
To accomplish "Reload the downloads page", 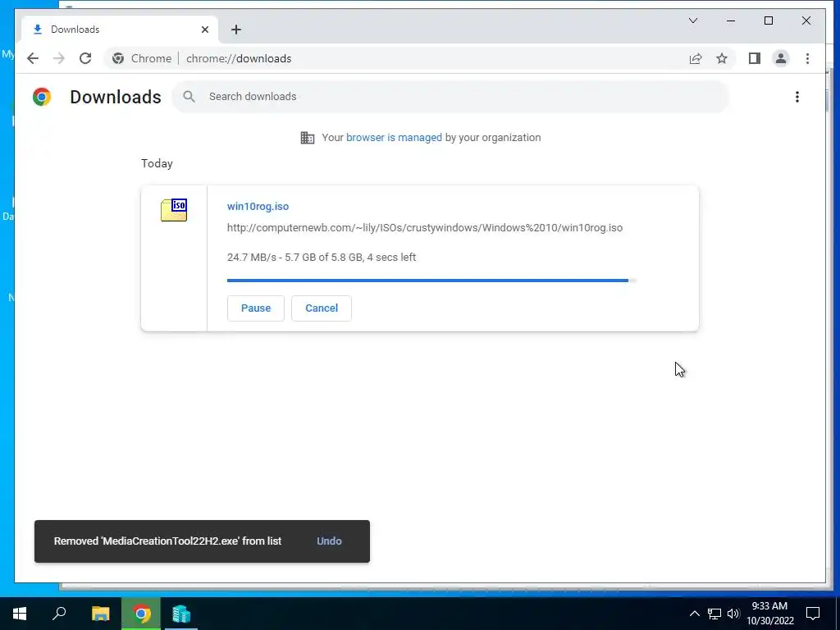I will coord(85,58).
